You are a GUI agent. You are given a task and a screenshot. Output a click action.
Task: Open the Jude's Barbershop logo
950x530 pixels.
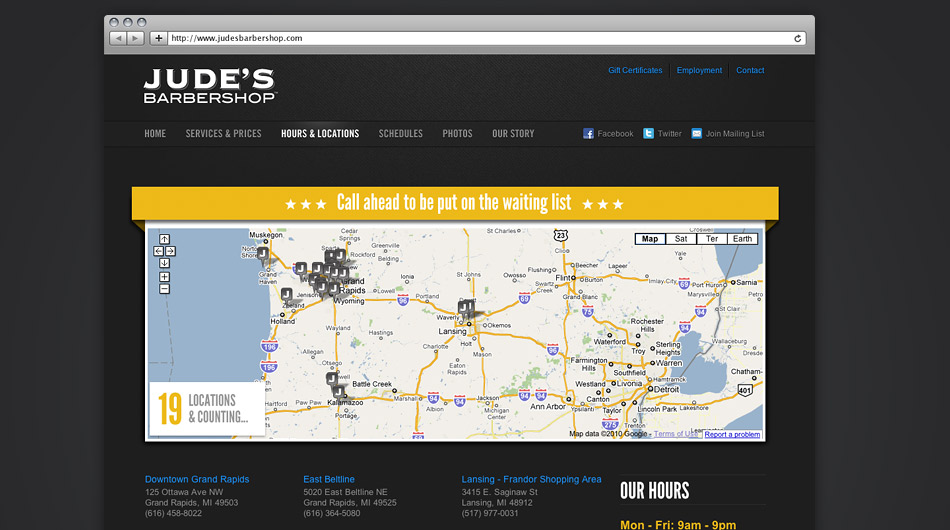210,85
